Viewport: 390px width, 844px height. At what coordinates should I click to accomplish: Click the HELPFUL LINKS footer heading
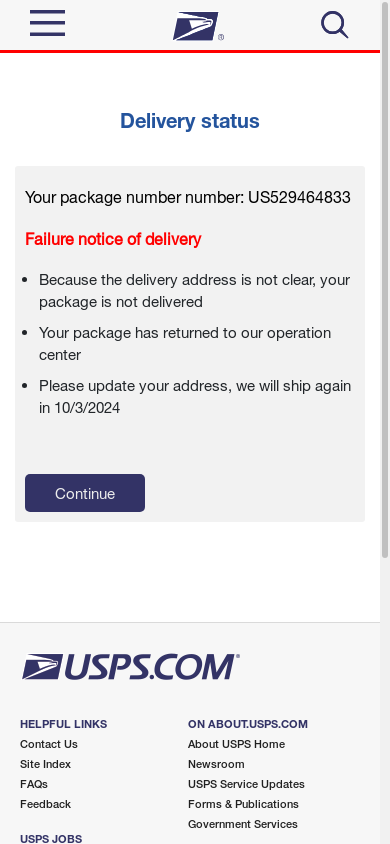click(x=63, y=724)
